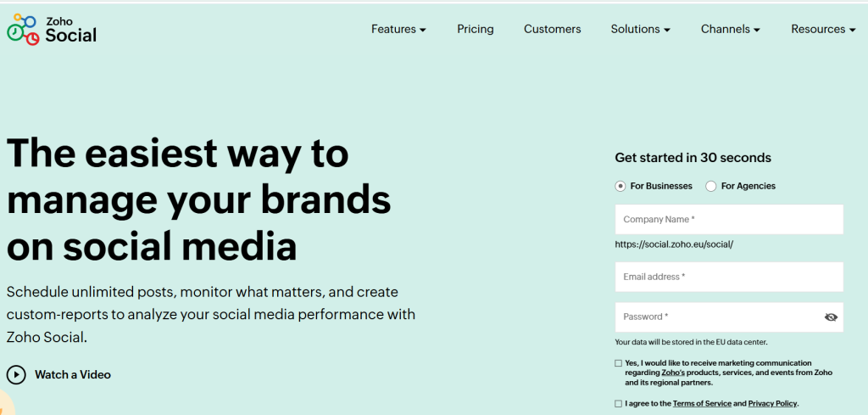
Task: Click into the Password field
Action: tap(716, 317)
